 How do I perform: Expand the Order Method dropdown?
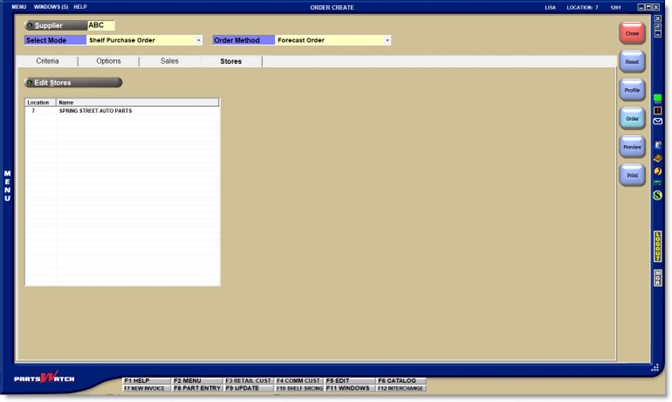pos(387,40)
